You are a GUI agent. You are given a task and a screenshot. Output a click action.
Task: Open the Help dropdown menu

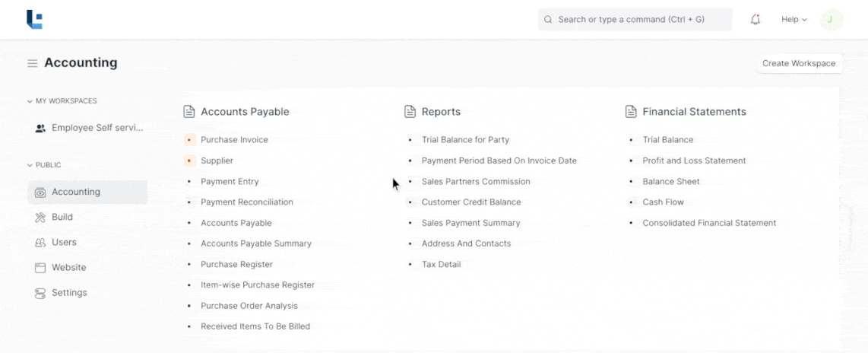click(x=794, y=20)
